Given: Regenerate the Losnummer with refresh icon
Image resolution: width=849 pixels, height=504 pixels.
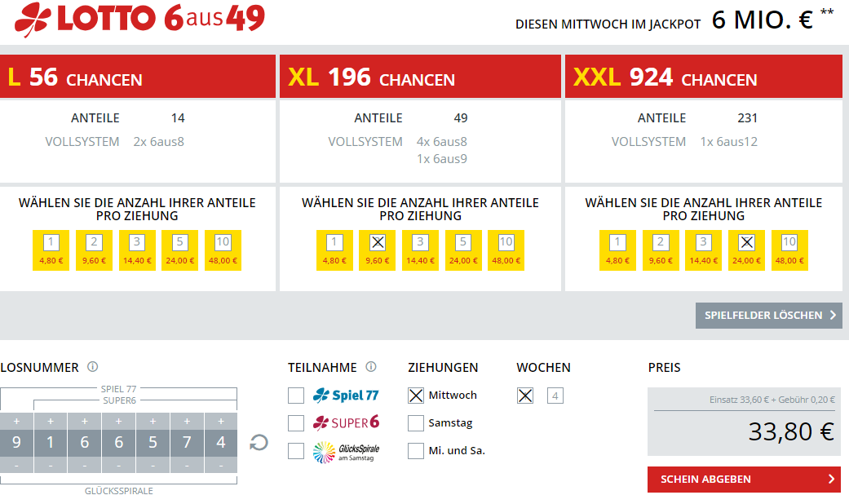Looking at the screenshot, I should [x=259, y=442].
